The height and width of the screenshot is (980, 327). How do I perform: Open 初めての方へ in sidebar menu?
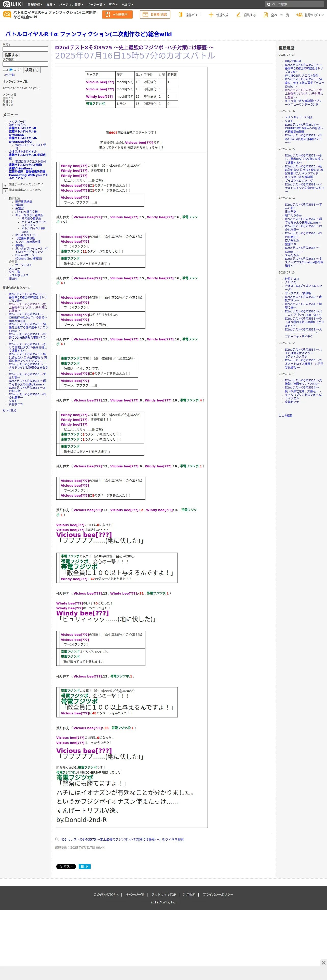pos(17,125)
